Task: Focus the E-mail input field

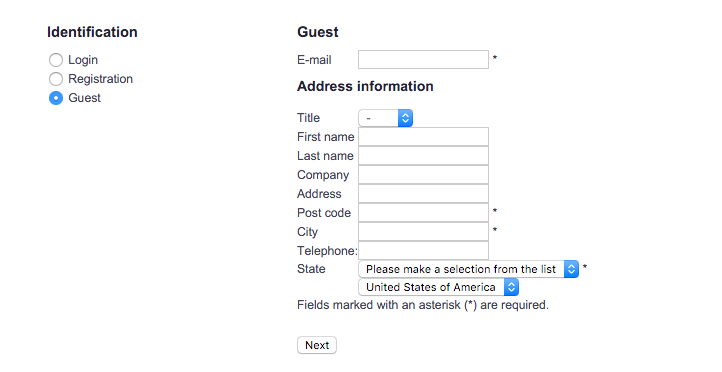Action: pyautogui.click(x=423, y=59)
